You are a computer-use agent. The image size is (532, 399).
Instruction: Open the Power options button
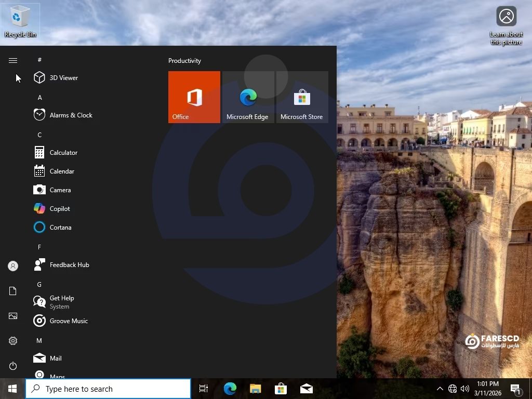(x=13, y=366)
